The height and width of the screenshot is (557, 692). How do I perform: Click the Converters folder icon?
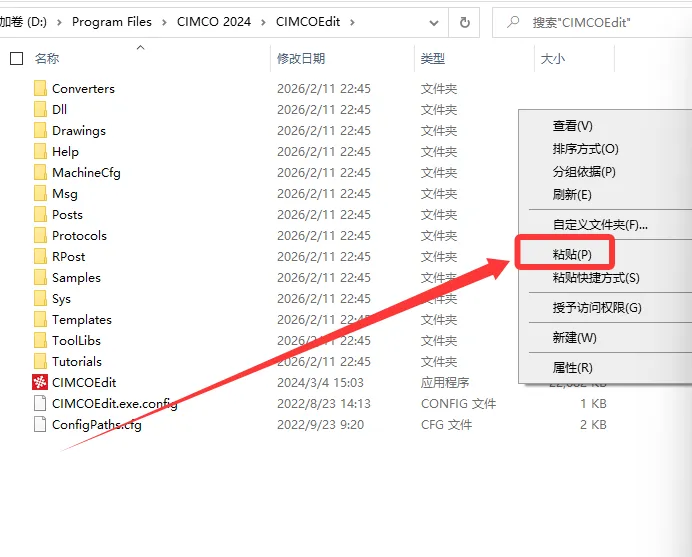click(x=40, y=88)
